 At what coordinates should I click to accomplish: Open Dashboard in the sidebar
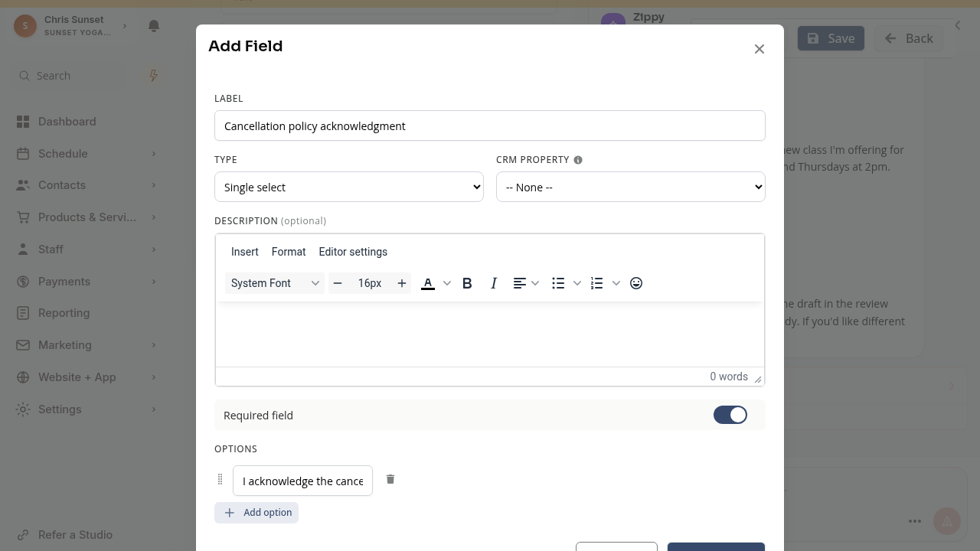[x=67, y=122]
